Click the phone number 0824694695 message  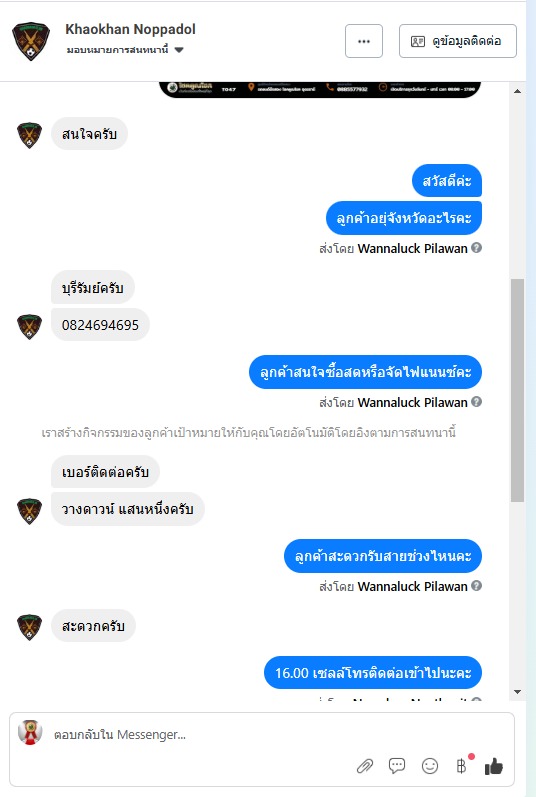click(x=100, y=325)
